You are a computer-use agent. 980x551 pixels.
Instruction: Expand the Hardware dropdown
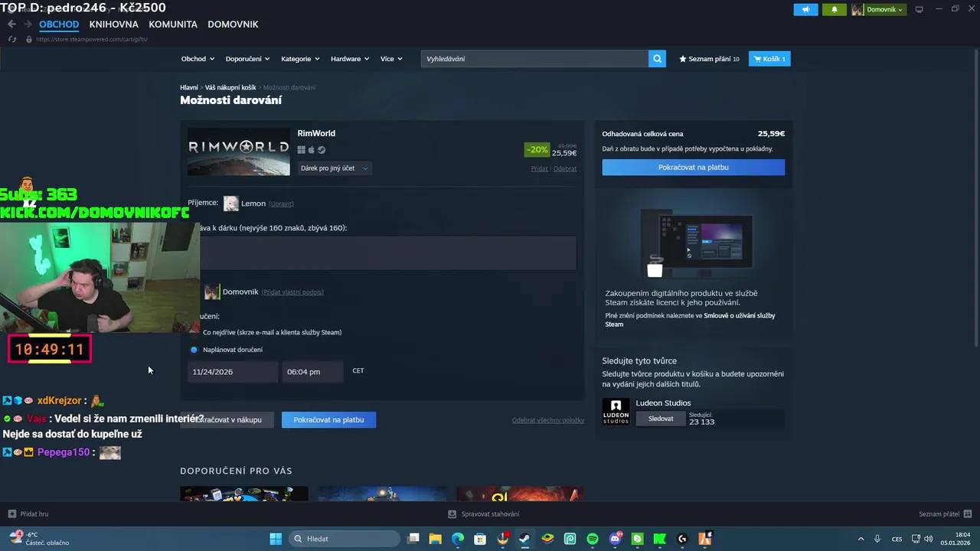[350, 59]
